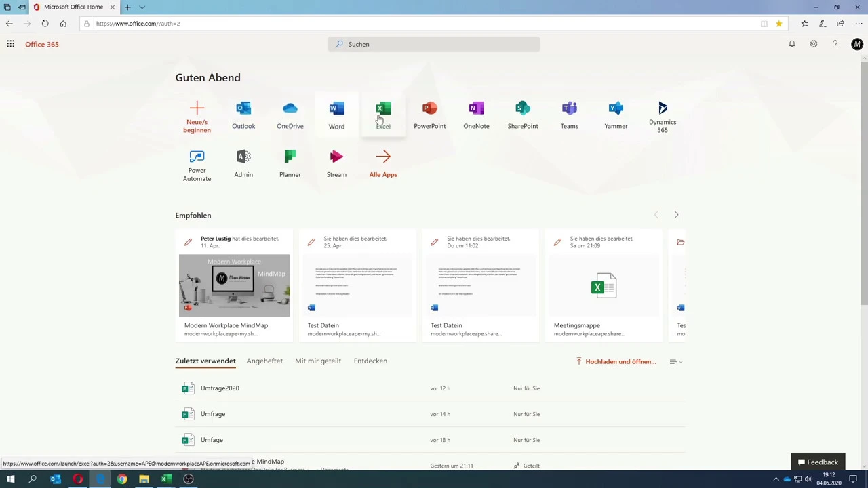Open the Feedback button

click(x=818, y=462)
